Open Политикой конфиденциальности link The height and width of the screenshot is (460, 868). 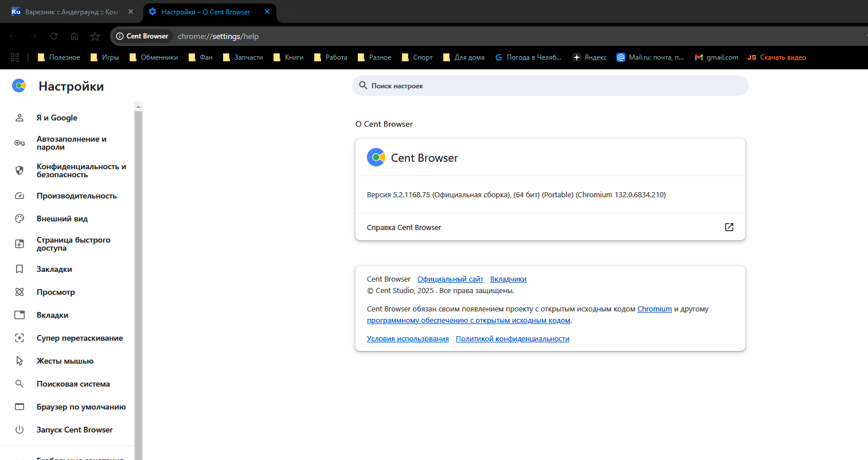point(513,339)
